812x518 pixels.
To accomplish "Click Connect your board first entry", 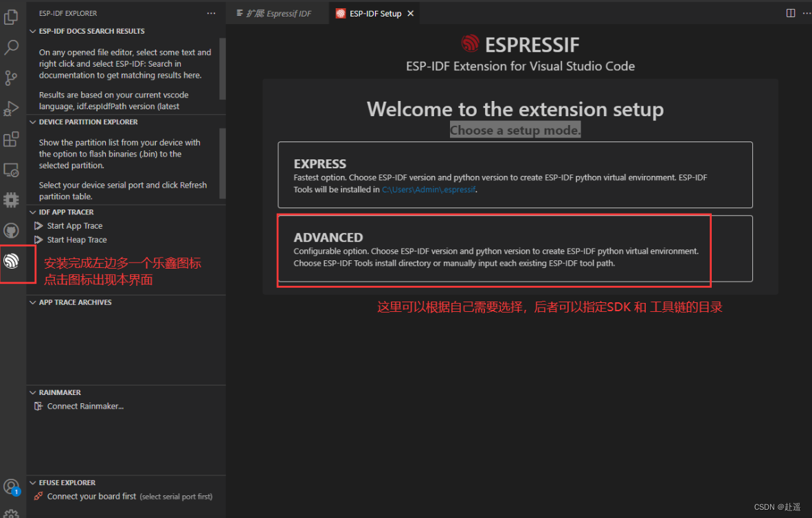I will [126, 496].
